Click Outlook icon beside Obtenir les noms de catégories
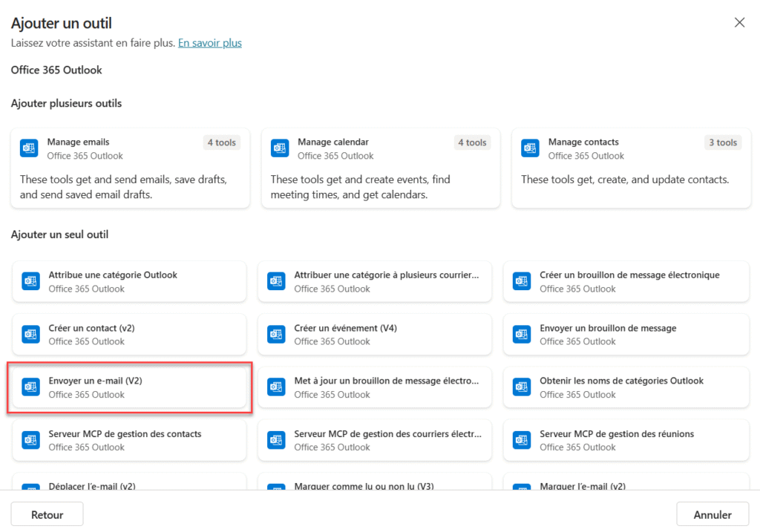Screen dimensions: 760x532 tap(522, 387)
